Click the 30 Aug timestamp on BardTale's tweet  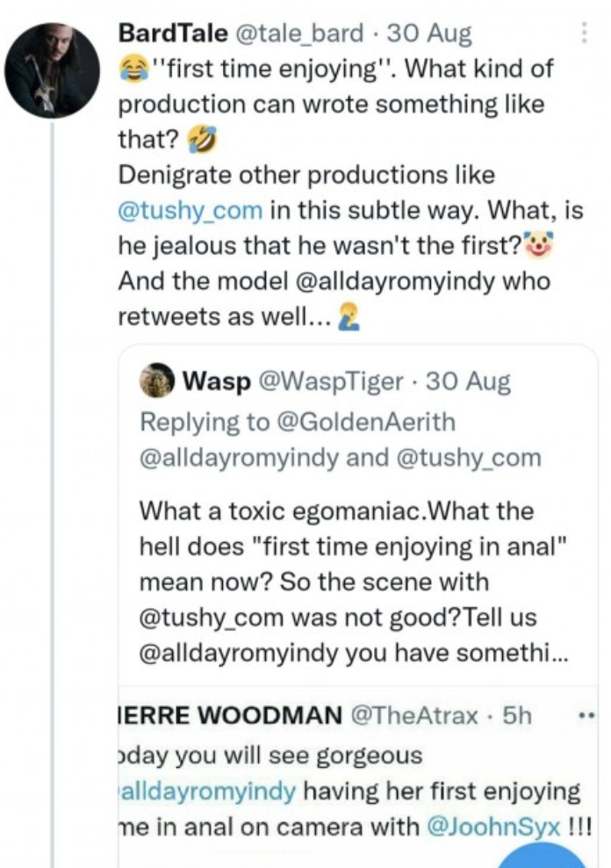click(x=429, y=33)
